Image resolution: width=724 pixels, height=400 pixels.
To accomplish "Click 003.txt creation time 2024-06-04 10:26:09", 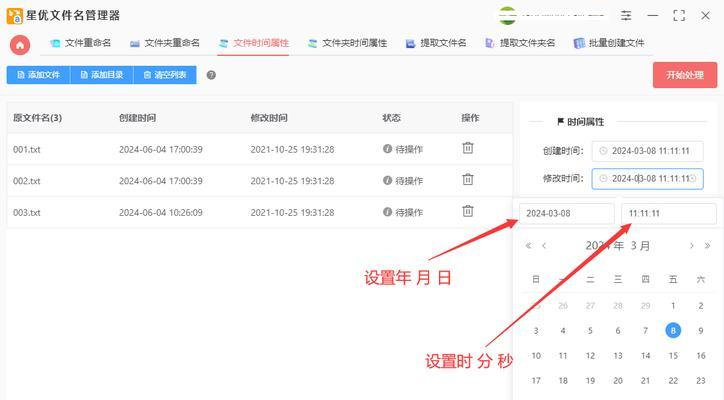I will point(161,212).
